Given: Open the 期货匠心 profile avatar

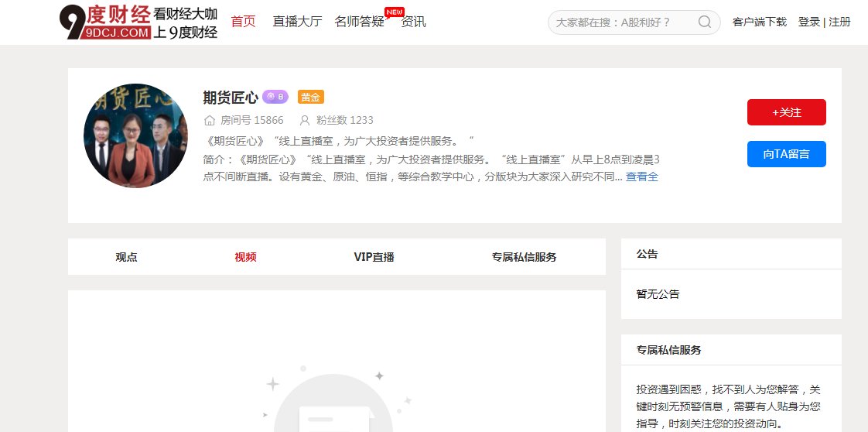Looking at the screenshot, I should (x=135, y=135).
